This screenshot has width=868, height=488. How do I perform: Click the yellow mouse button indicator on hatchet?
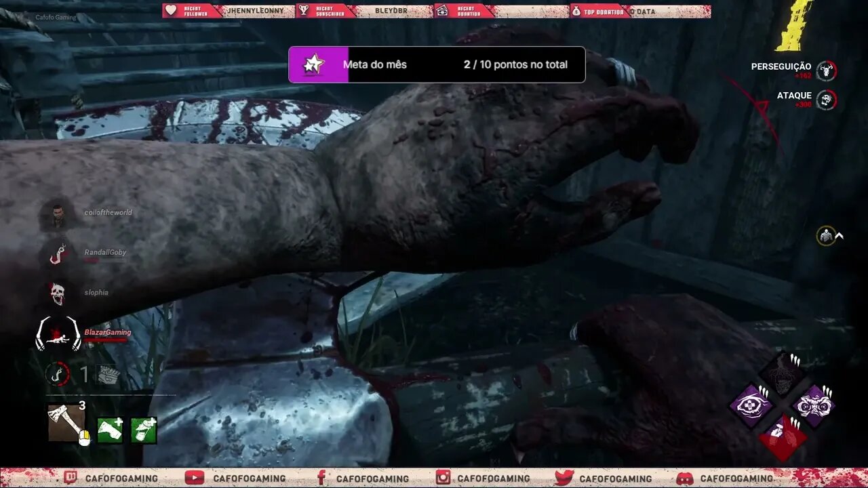click(84, 439)
